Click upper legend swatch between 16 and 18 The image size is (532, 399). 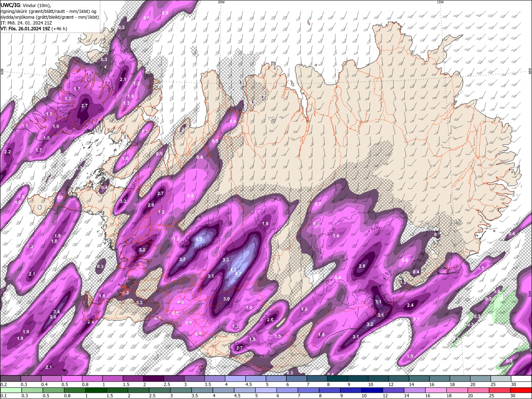(x=440, y=379)
